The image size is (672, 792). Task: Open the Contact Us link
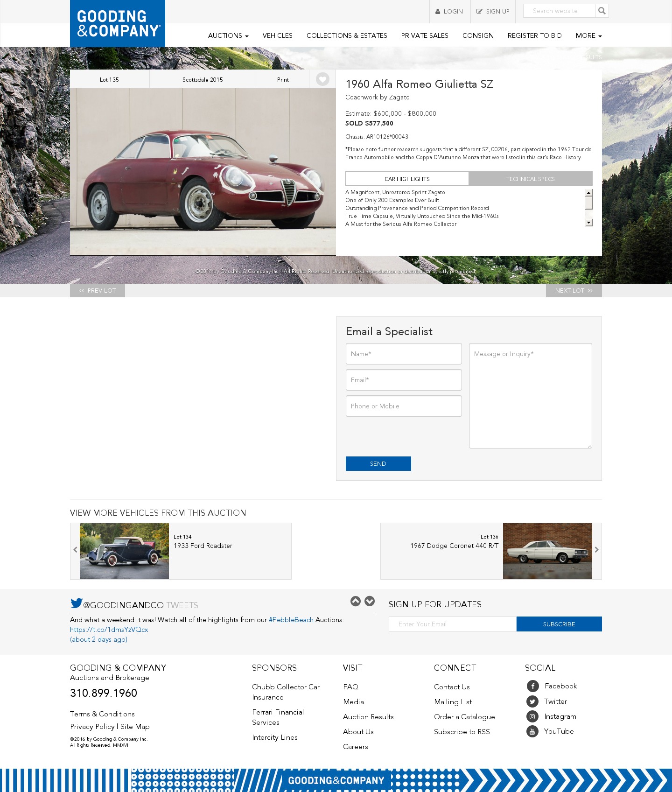(x=452, y=687)
